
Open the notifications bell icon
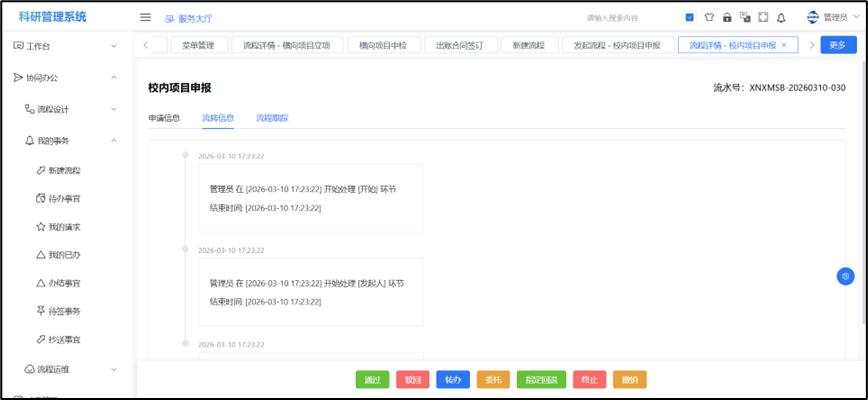pos(781,17)
